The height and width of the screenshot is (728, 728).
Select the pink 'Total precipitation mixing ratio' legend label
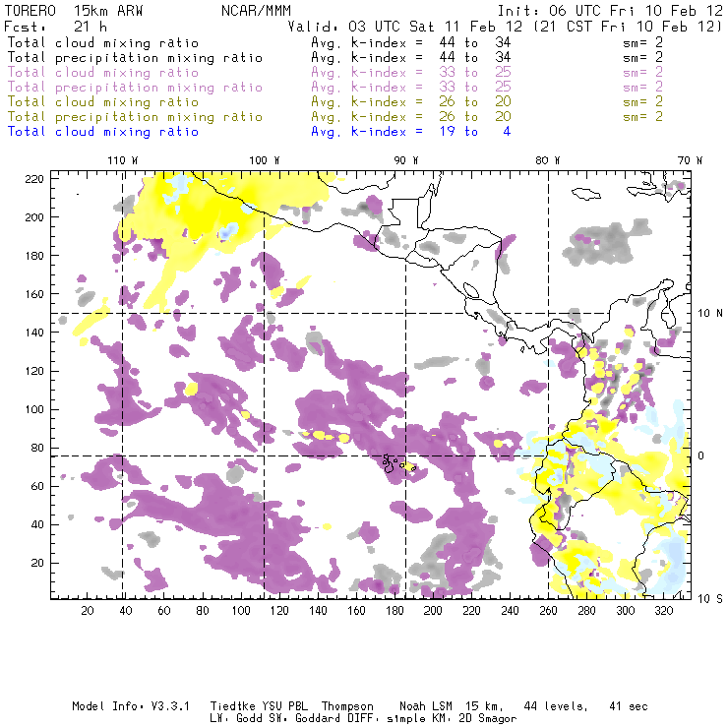coord(135,88)
